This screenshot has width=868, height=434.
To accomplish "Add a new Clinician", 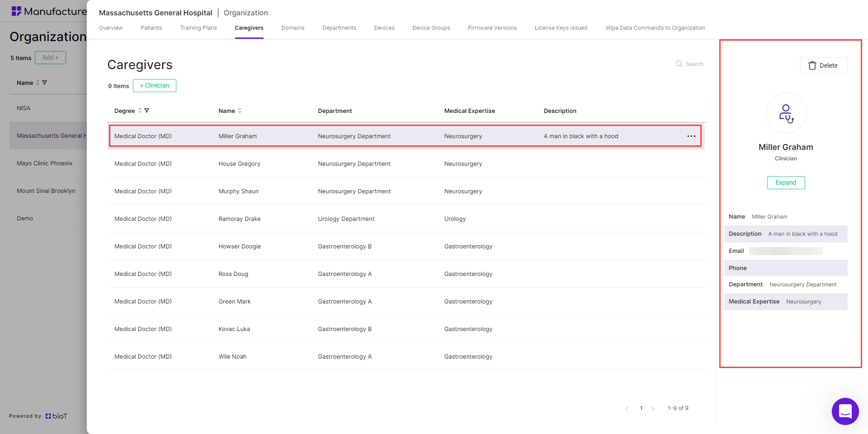I will tap(155, 86).
